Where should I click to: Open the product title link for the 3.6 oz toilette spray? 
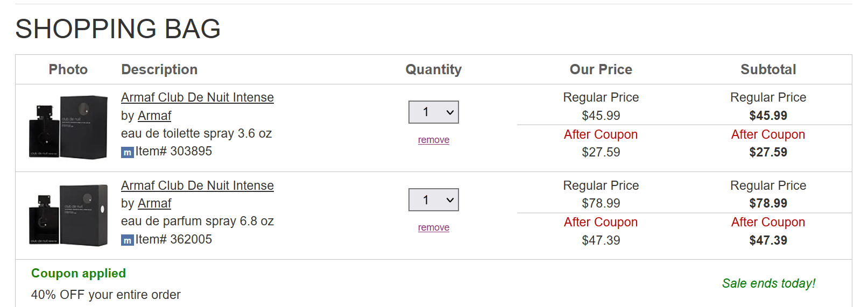[x=197, y=97]
